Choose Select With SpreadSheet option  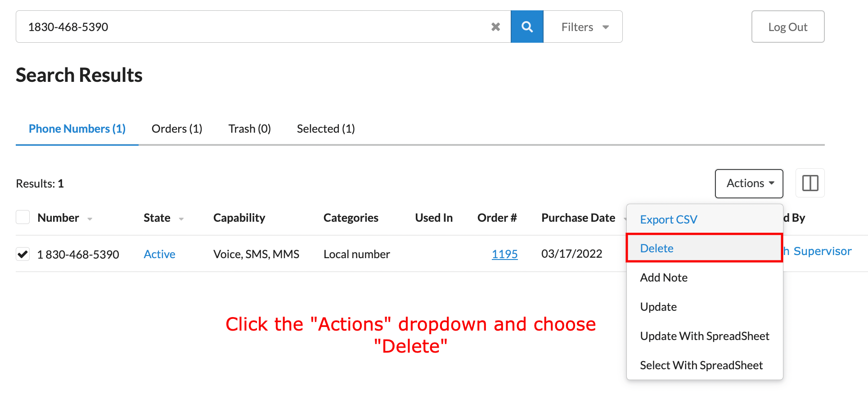coord(701,365)
